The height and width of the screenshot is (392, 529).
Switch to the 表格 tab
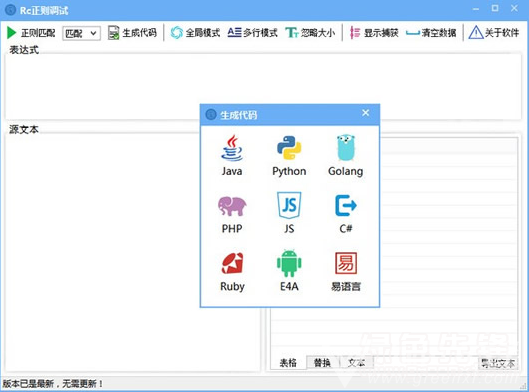[288, 363]
